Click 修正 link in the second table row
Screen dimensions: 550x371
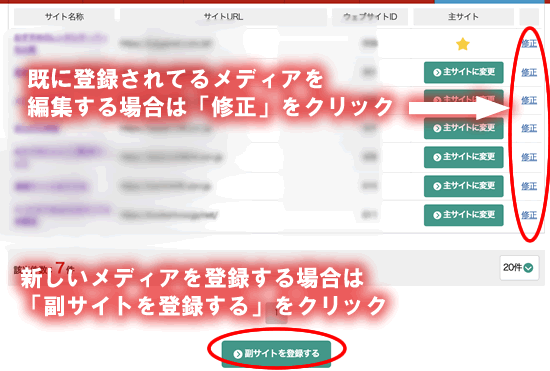[529, 72]
